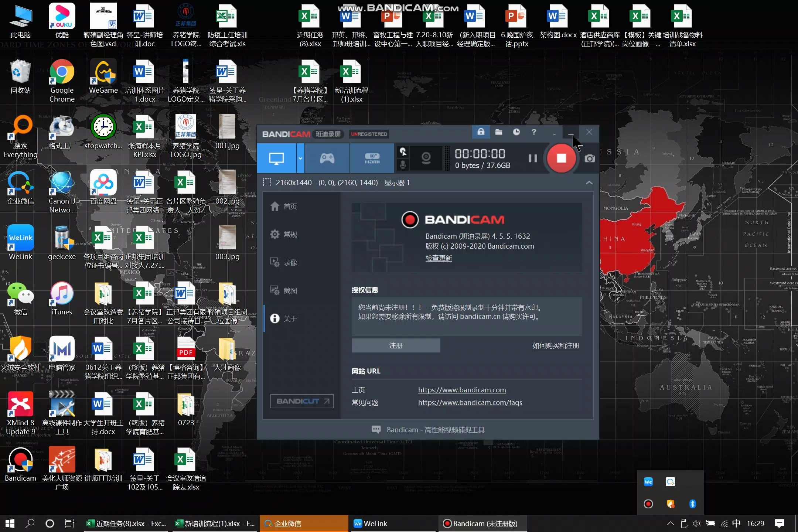Switch to 企业微信 taskbar item
798x532 pixels.
point(304,524)
